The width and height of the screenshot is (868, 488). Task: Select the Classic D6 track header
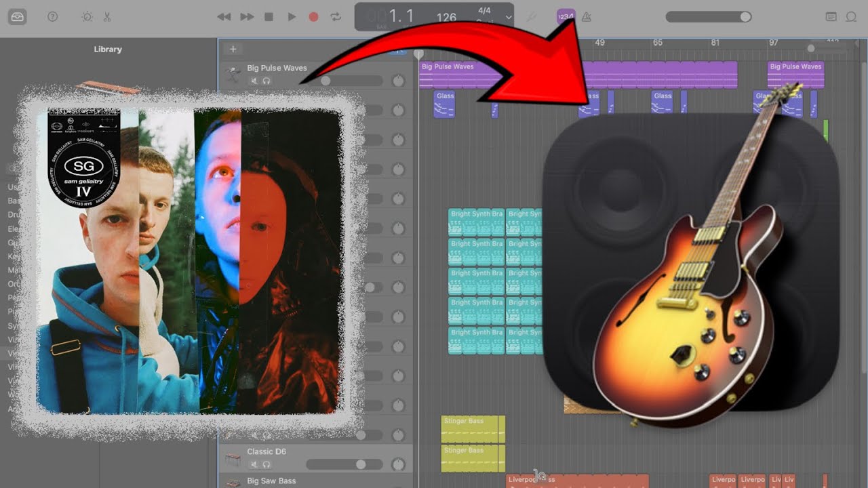(315, 458)
